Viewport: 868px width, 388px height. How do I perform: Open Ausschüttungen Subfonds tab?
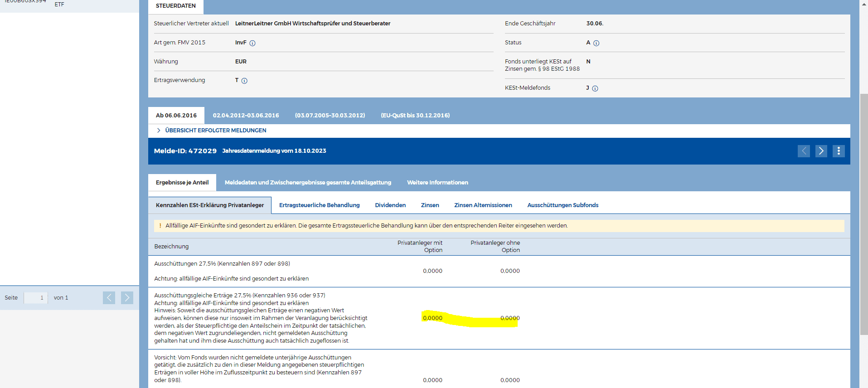pyautogui.click(x=563, y=205)
